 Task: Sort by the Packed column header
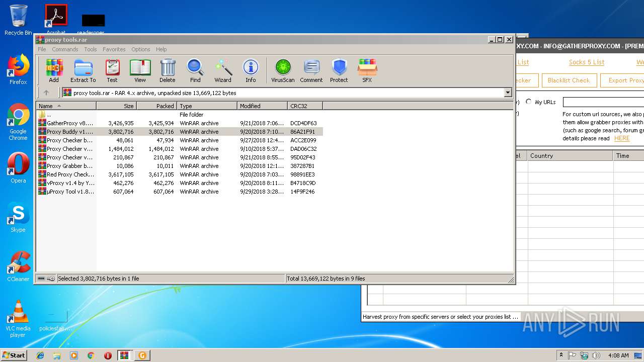point(156,106)
